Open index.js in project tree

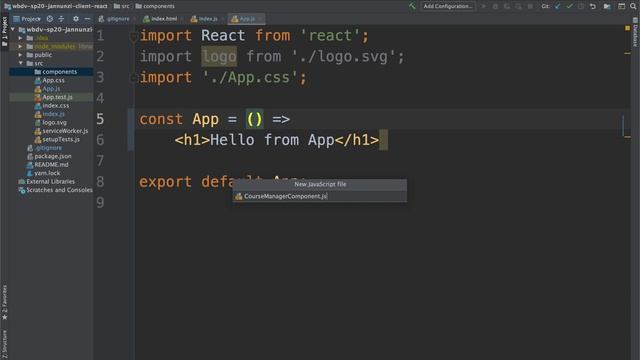49,114
